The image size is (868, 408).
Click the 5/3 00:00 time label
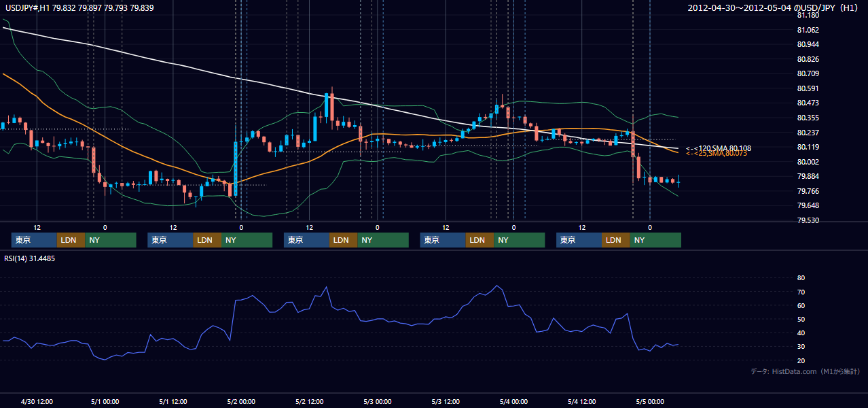coord(377,401)
